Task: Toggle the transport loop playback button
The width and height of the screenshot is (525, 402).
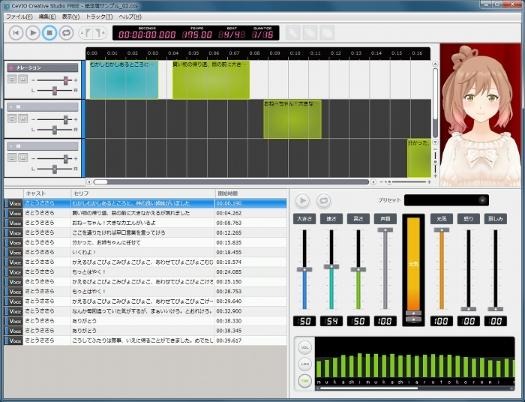Action: coord(66,33)
